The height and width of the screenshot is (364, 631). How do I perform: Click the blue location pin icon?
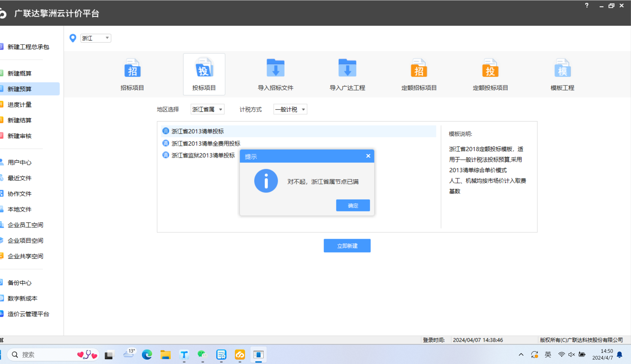point(73,38)
